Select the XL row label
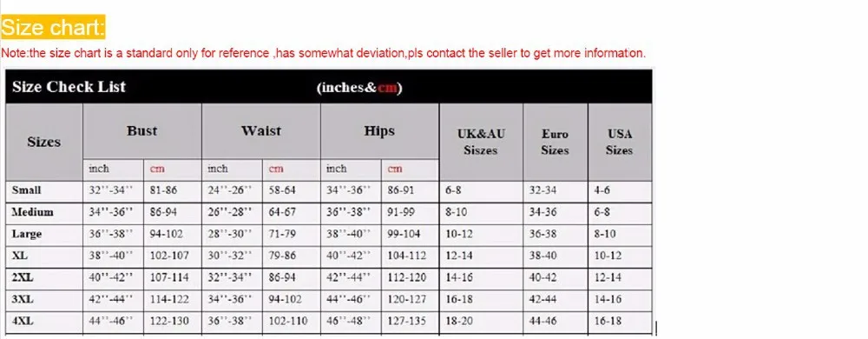 pyautogui.click(x=19, y=256)
